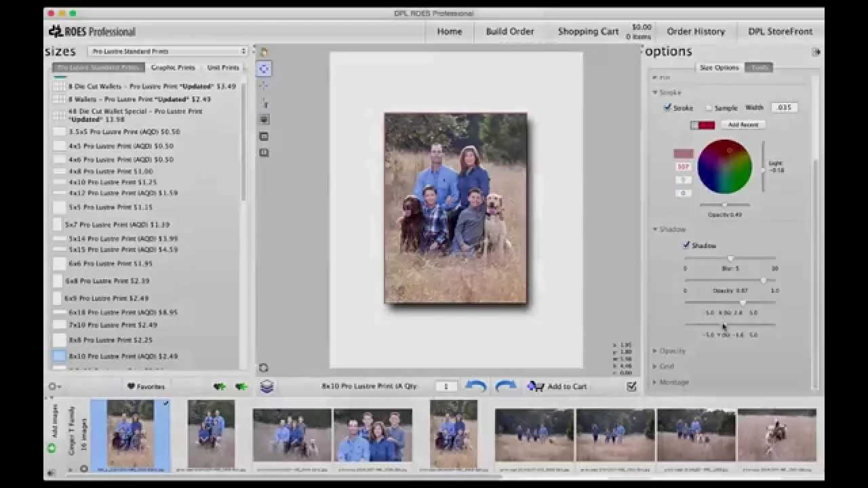The height and width of the screenshot is (488, 868).
Task: Click the stroke Opacity slider handle
Action: 724,205
